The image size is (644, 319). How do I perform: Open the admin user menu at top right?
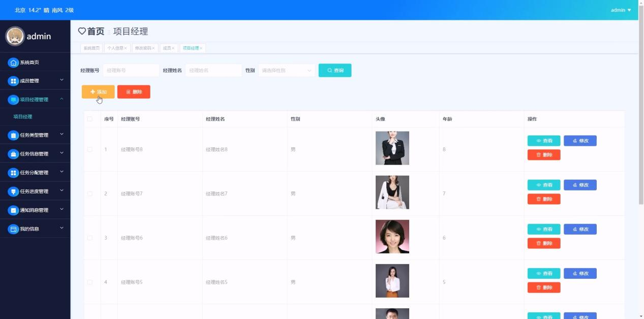tap(621, 10)
